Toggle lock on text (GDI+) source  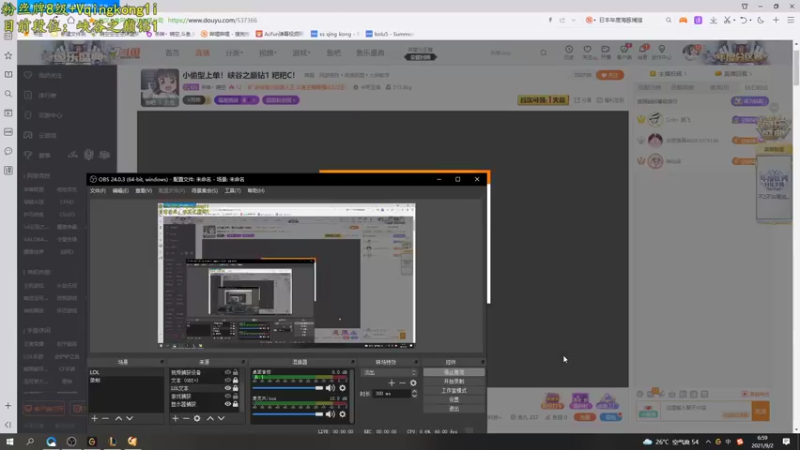click(235, 380)
